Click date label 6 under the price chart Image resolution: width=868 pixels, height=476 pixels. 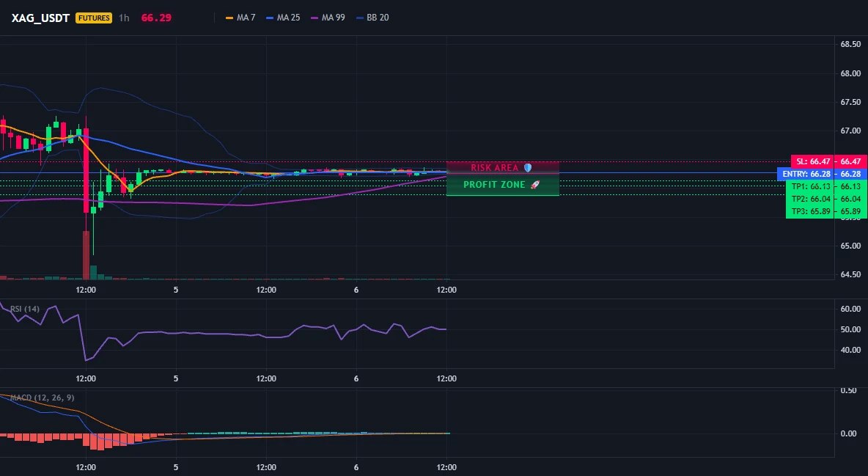(356, 290)
